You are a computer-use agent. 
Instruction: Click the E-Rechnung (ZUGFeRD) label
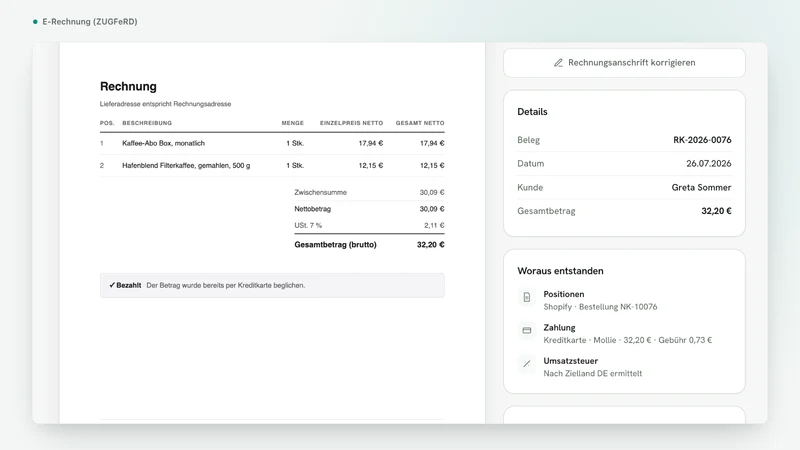[90, 21]
